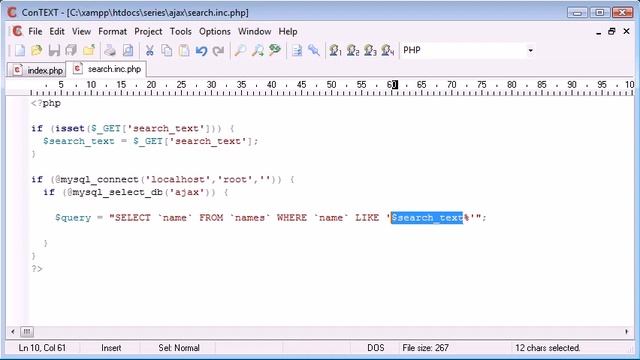Cut selection with scissors icon
This screenshot has height=360, width=640.
click(x=150, y=51)
